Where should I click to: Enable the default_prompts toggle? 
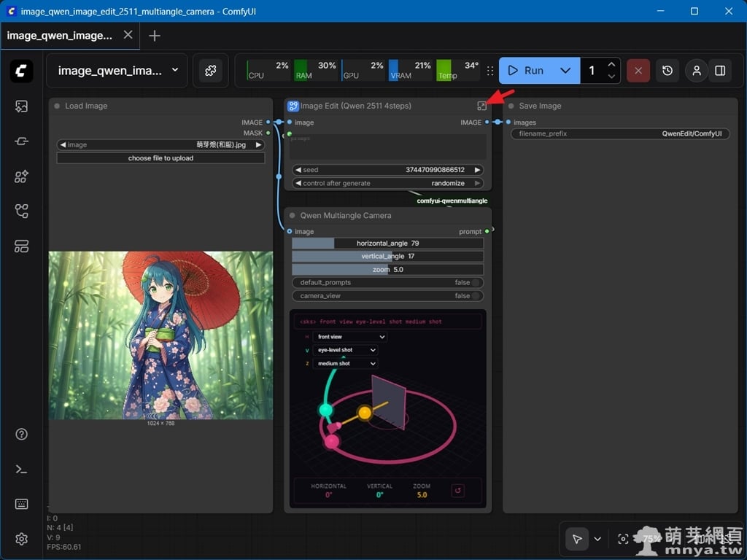coord(476,283)
